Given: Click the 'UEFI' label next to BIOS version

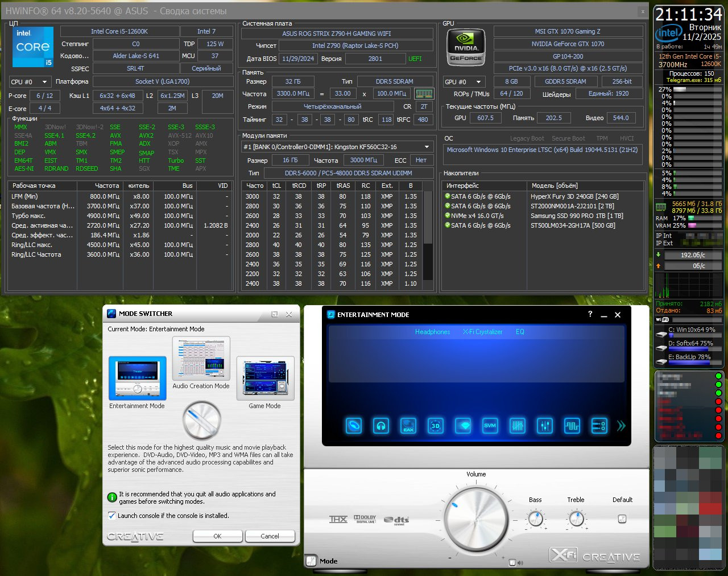Looking at the screenshot, I should click(x=415, y=59).
